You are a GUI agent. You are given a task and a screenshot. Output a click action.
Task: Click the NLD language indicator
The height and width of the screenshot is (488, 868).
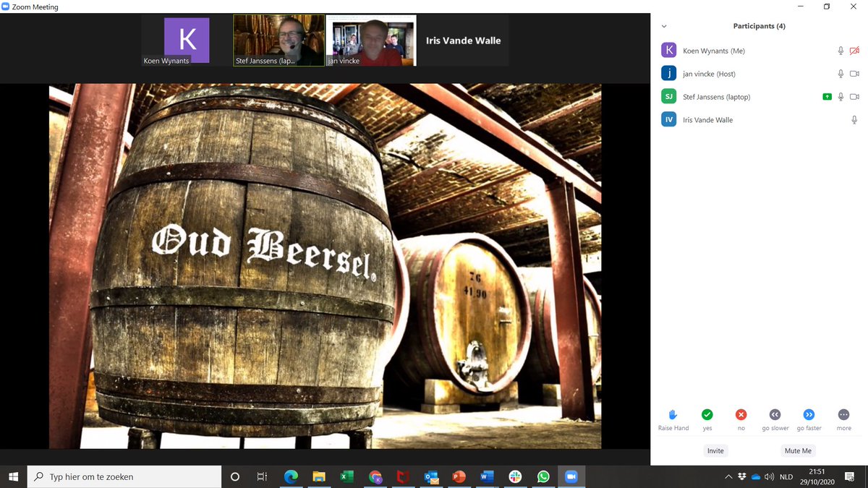tap(786, 476)
